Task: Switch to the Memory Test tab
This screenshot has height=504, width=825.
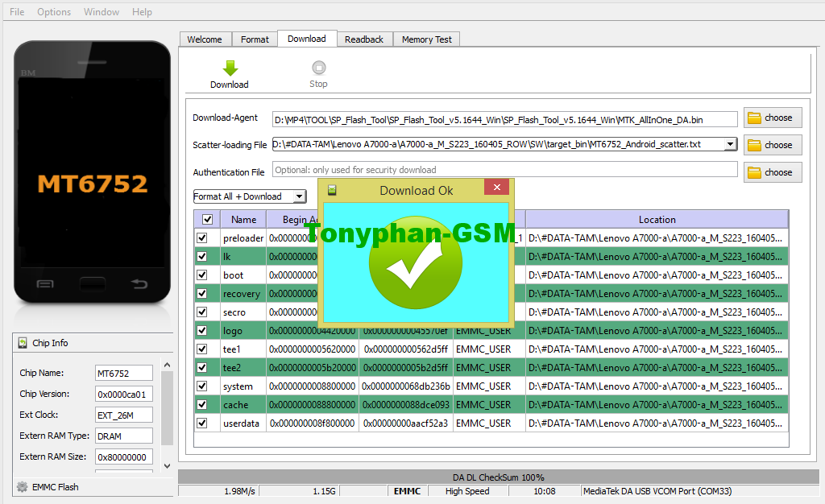Action: [x=427, y=39]
